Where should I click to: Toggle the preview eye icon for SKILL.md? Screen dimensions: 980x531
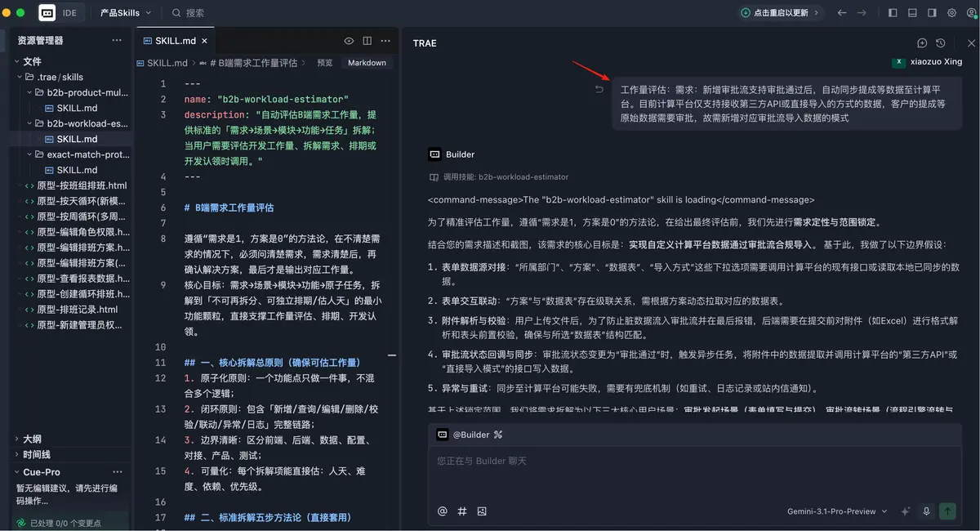(349, 41)
